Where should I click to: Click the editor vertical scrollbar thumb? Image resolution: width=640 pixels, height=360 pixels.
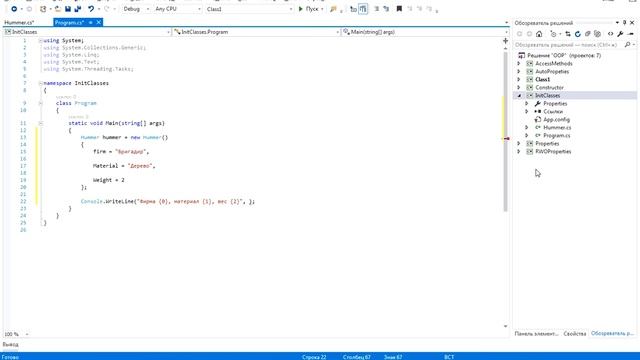[x=505, y=131]
